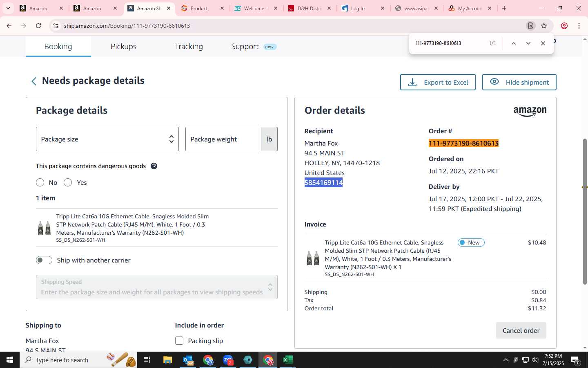
Task: Open the dangerous goods help question icon
Action: [154, 166]
